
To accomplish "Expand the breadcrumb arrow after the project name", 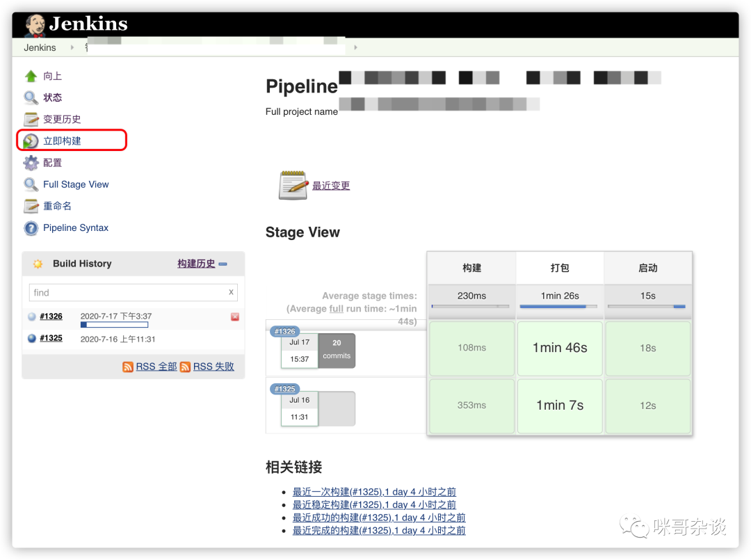I will pos(355,47).
